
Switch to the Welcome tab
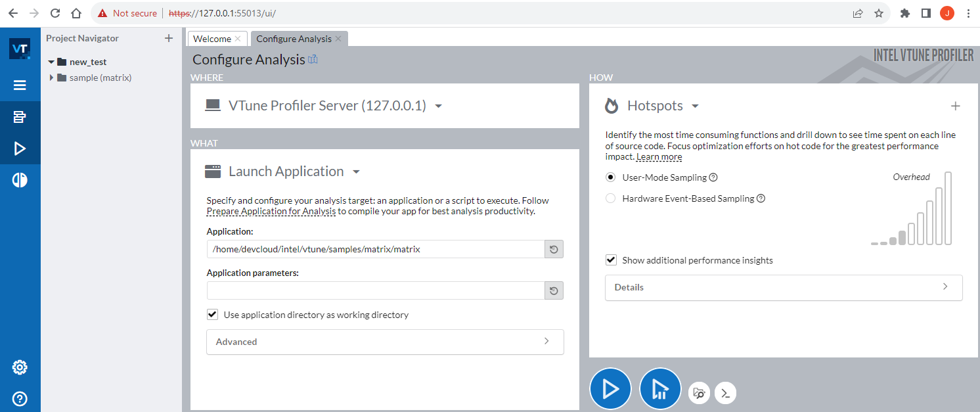[212, 39]
